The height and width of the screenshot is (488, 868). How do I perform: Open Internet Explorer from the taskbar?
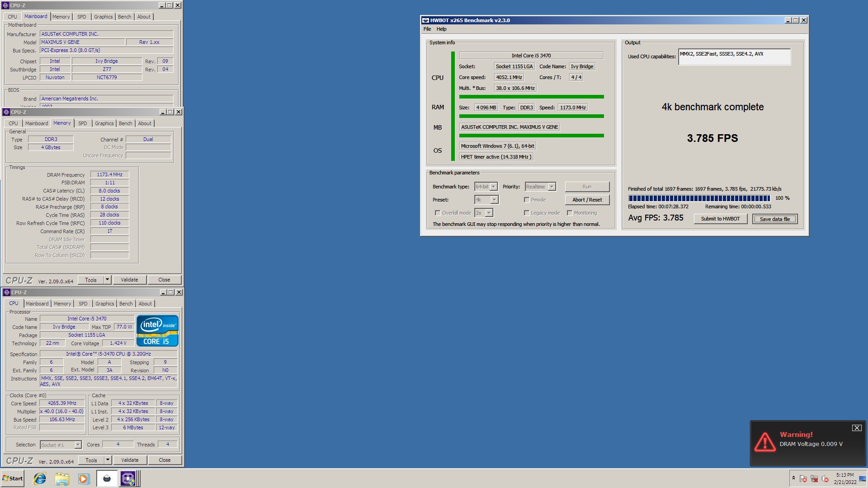(40, 479)
